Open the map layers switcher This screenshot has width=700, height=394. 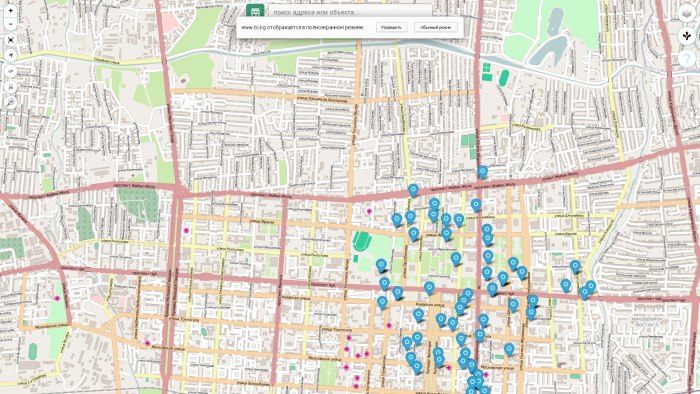coord(687,13)
